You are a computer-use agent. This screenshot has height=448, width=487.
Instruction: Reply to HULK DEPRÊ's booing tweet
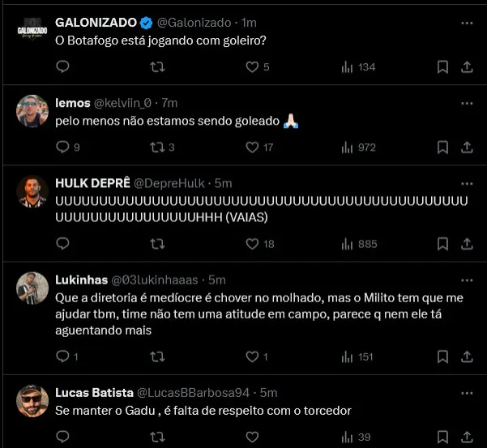coord(63,244)
